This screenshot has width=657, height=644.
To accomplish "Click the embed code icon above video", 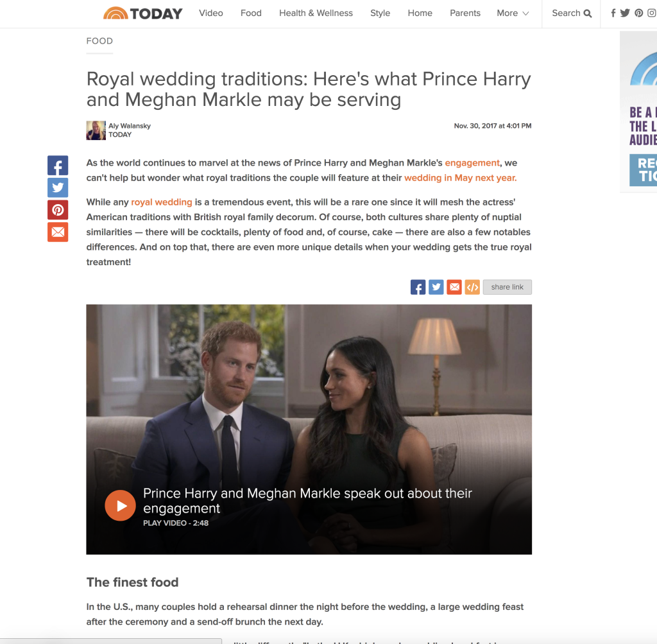I will coord(472,287).
